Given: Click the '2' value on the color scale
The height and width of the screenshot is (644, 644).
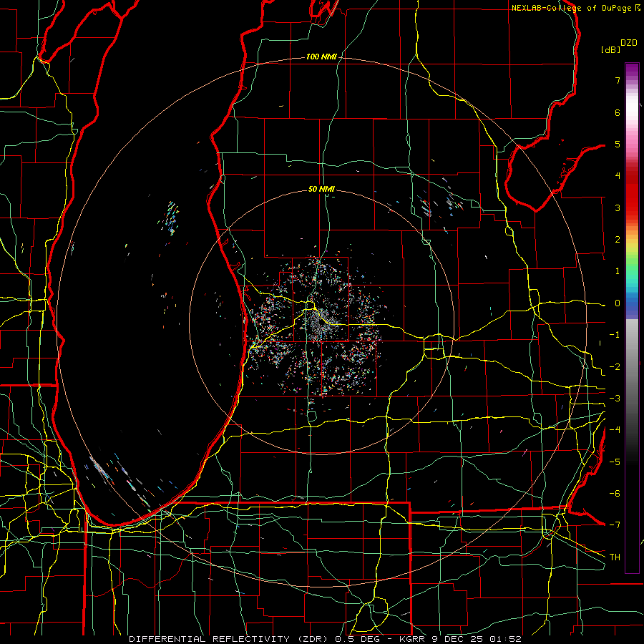Looking at the screenshot, I should tap(618, 240).
